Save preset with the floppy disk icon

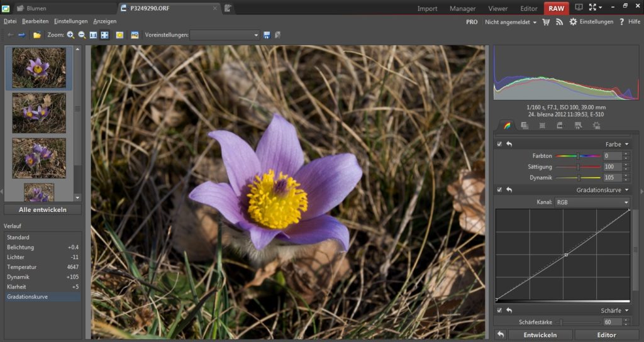(267, 35)
